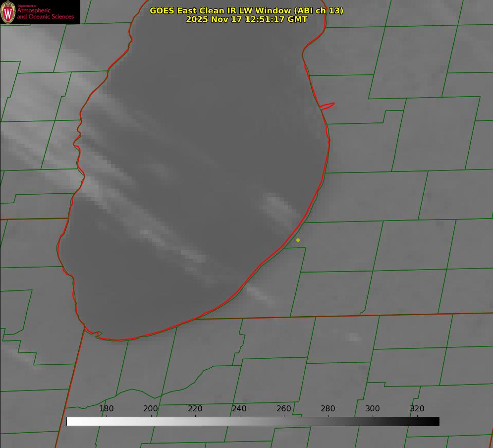
Task: Click the 220 colorbar label
Action: tap(195, 408)
